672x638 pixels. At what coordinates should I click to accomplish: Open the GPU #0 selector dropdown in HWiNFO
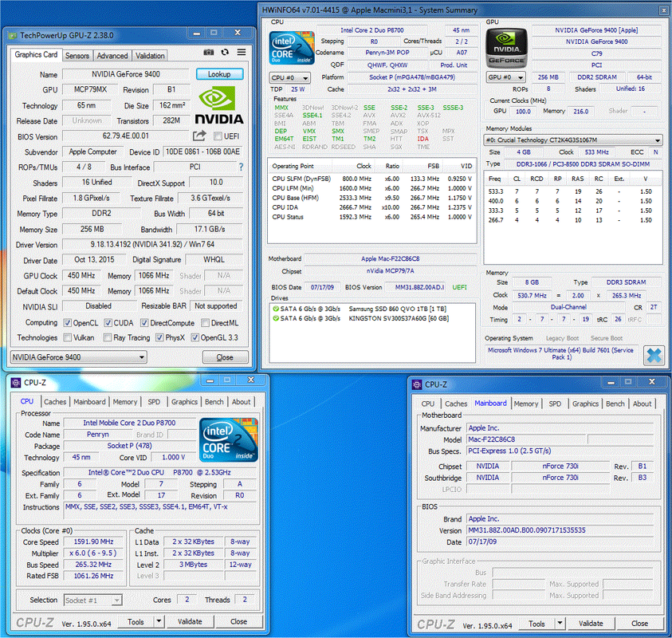point(506,77)
